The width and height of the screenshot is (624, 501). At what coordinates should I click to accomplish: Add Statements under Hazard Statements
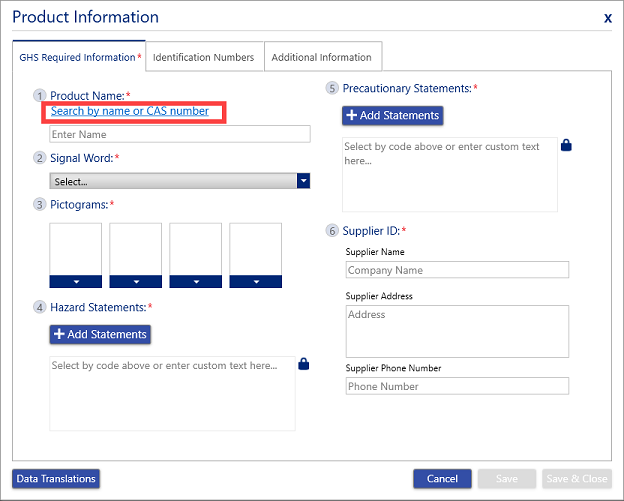pyautogui.click(x=100, y=334)
